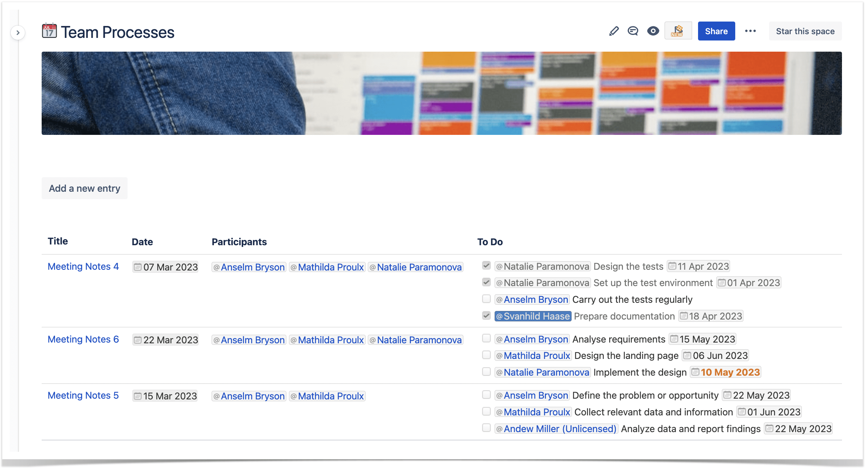This screenshot has width=868, height=470.
Task: Click the 06 Jun 2023 due date
Action: click(x=715, y=356)
